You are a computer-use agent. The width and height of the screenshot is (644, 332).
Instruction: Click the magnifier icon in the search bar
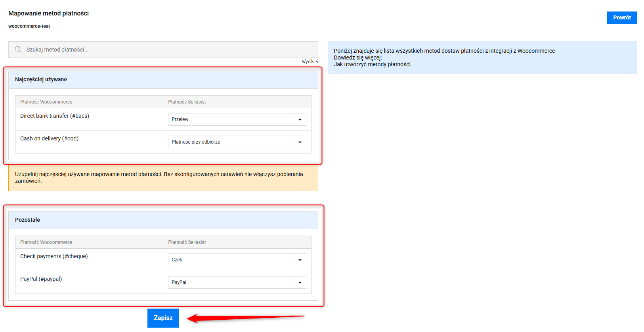[18, 50]
